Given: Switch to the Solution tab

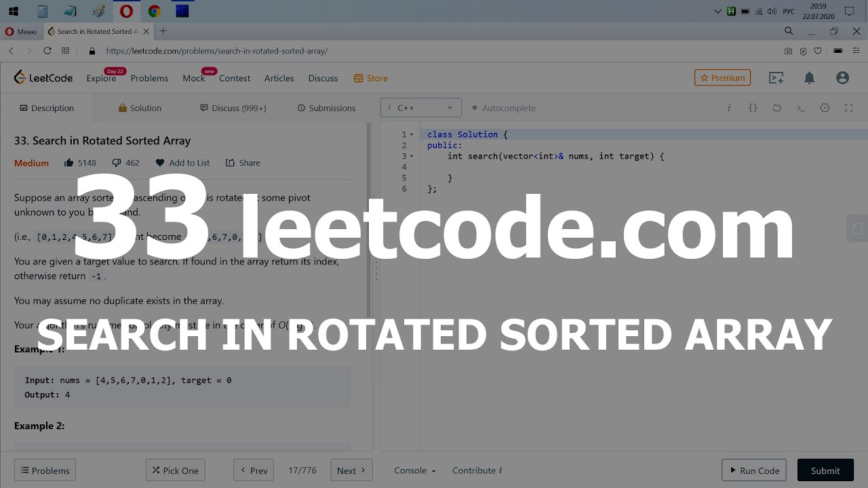Looking at the screenshot, I should click(x=140, y=108).
